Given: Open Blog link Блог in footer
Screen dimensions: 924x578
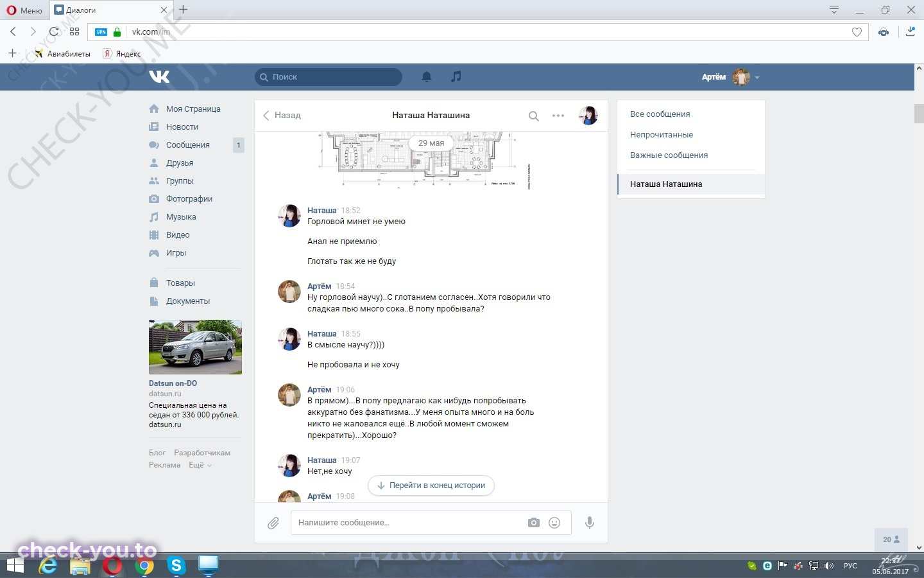Looking at the screenshot, I should (157, 453).
